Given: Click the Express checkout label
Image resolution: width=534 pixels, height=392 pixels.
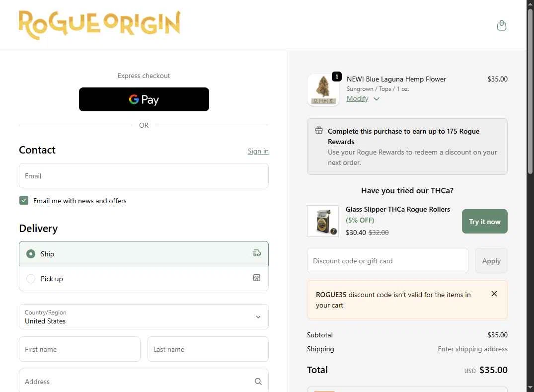Looking at the screenshot, I should (x=144, y=76).
